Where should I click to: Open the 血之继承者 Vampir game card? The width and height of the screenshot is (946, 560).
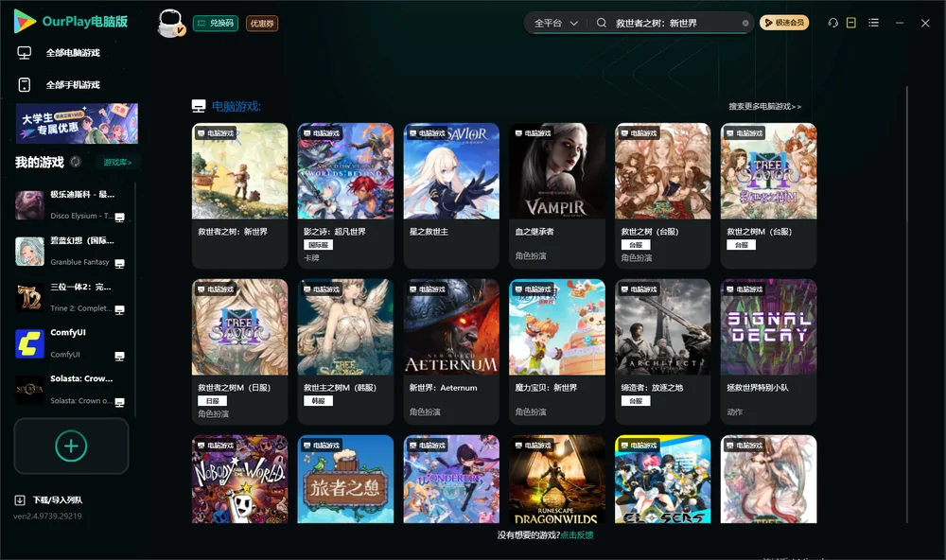[x=557, y=196]
